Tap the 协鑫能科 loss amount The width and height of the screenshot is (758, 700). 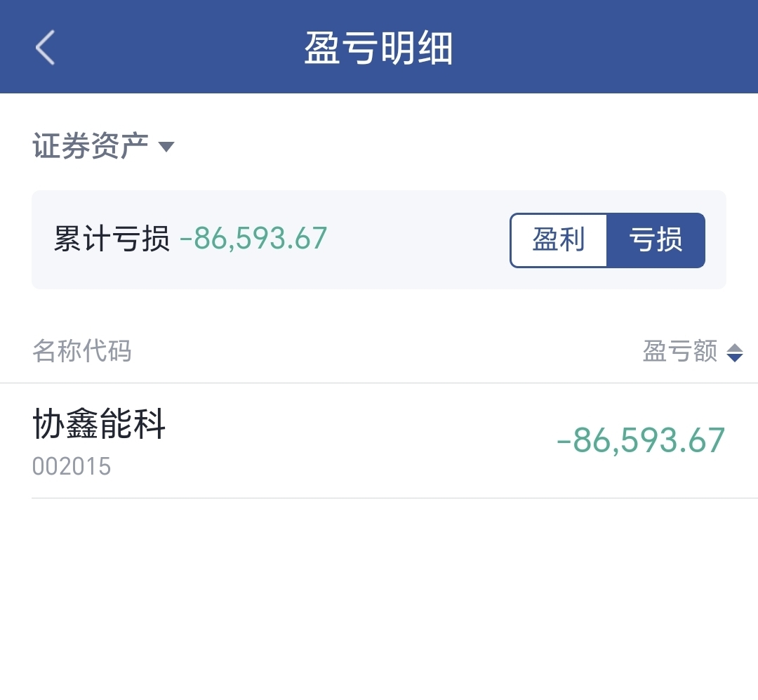pyautogui.click(x=641, y=441)
